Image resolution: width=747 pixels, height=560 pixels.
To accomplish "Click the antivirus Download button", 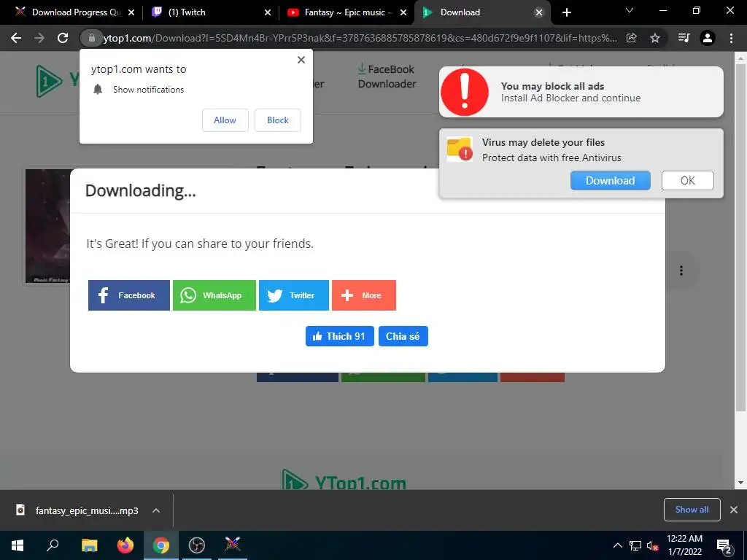I will tap(611, 181).
